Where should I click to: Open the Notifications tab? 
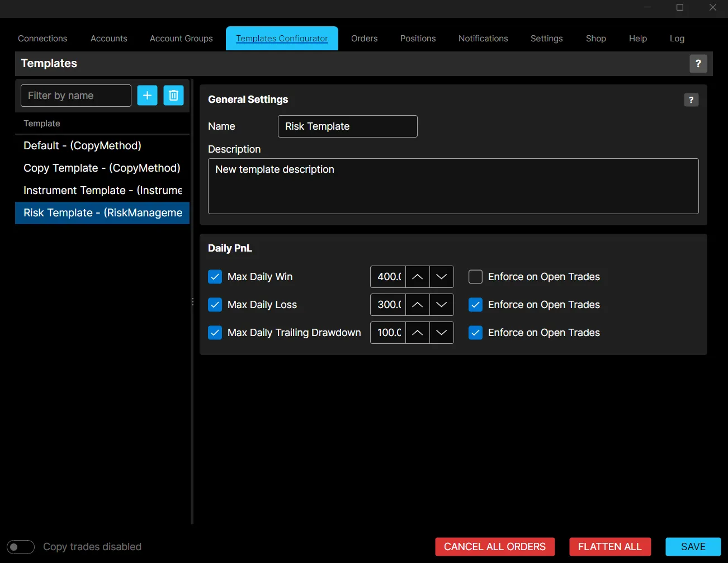[x=483, y=39]
